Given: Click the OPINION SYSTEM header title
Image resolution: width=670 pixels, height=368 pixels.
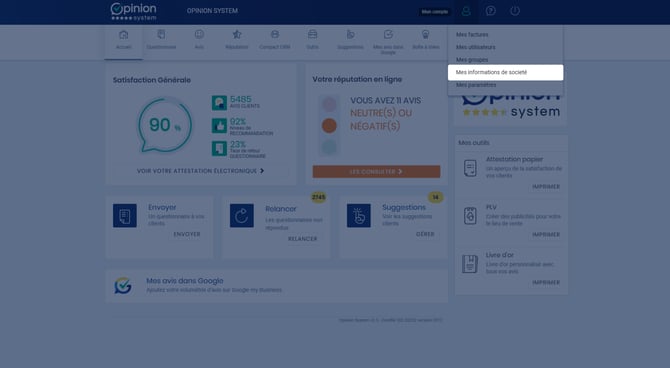Looking at the screenshot, I should 212,11.
